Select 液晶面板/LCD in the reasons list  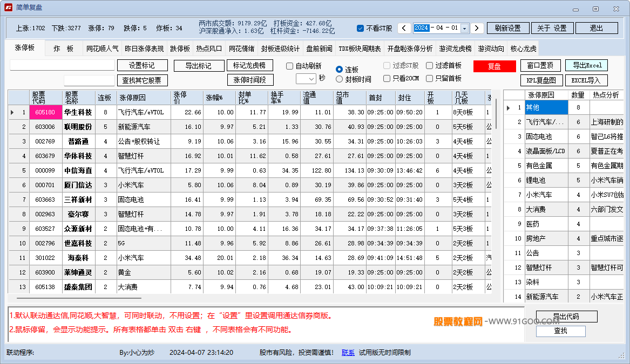pos(546,152)
